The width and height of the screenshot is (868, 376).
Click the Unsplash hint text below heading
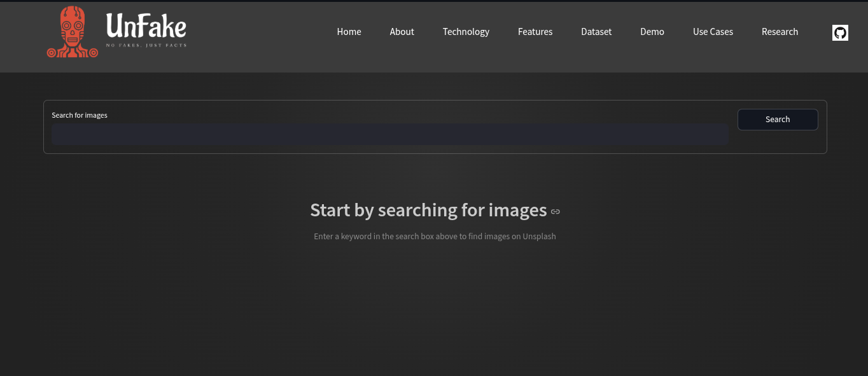click(435, 236)
